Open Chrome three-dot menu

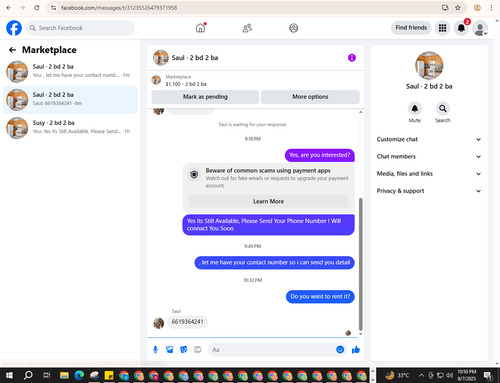pyautogui.click(x=491, y=8)
